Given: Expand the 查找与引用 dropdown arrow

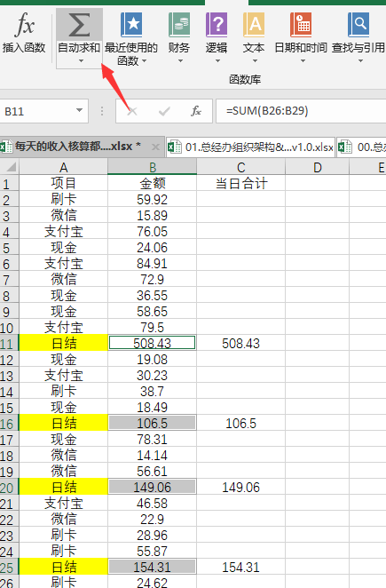Looking at the screenshot, I should coord(360,60).
